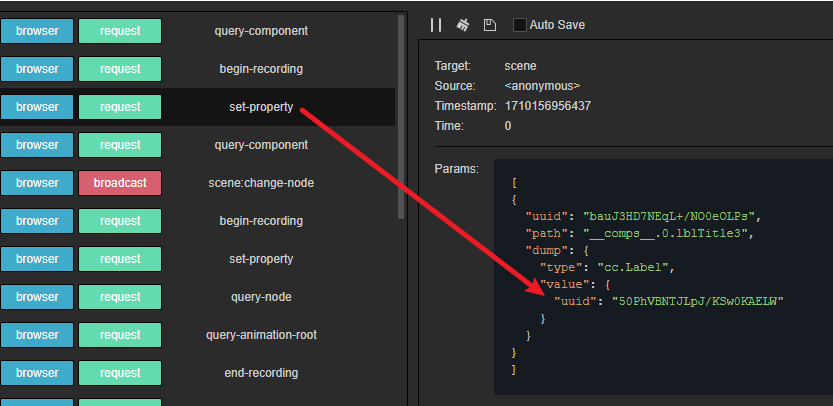Select the highlighted set-property message row

[261, 107]
